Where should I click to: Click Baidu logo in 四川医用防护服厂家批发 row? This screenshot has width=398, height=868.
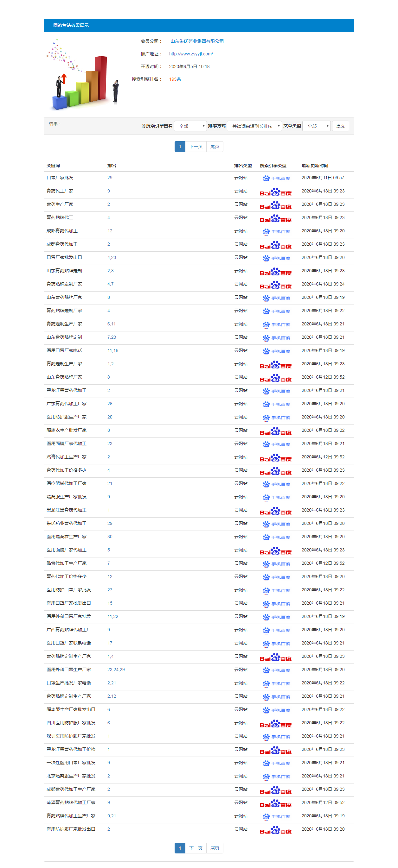275,723
